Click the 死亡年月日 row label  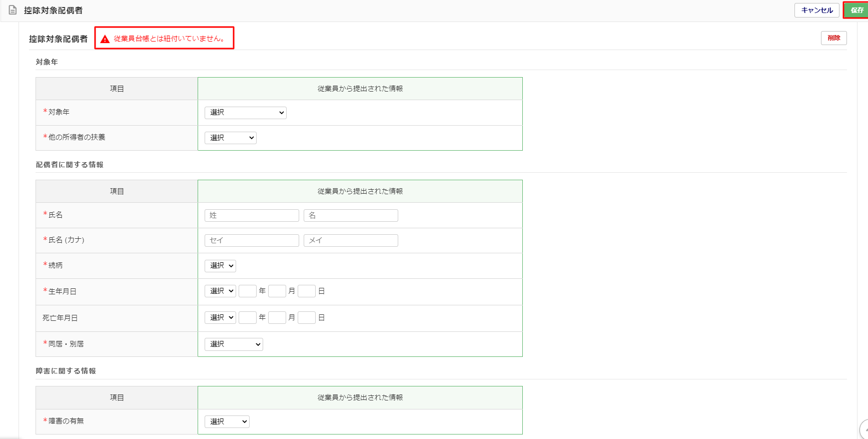click(x=60, y=318)
